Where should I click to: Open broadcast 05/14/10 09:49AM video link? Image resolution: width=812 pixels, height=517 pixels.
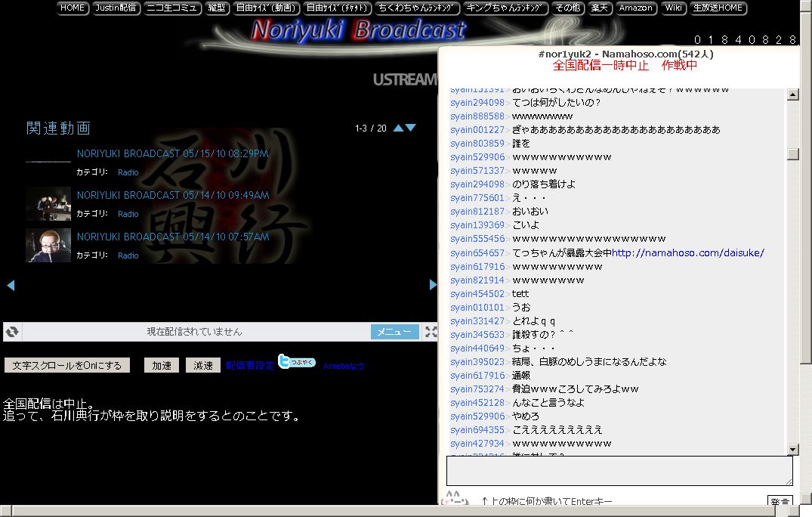[173, 195]
